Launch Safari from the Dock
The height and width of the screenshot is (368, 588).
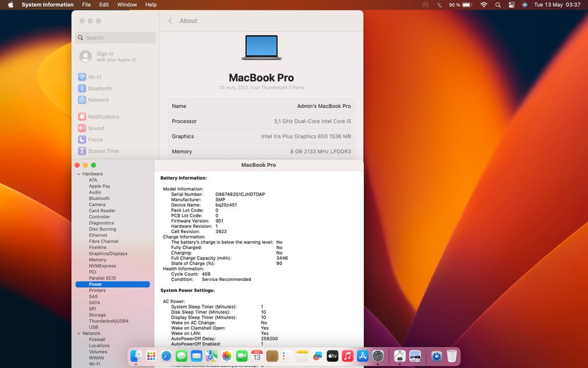[166, 356]
